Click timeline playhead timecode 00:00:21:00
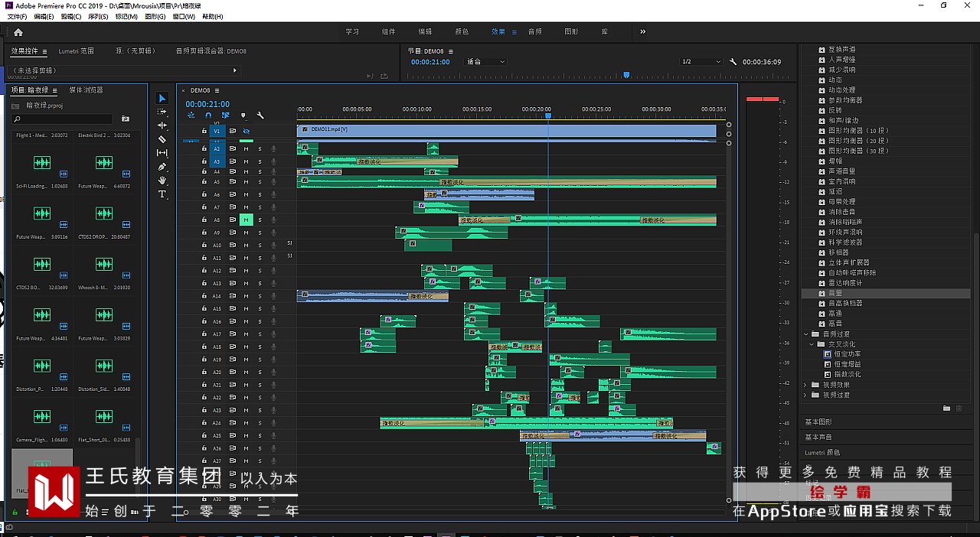This screenshot has width=980, height=537. point(207,104)
